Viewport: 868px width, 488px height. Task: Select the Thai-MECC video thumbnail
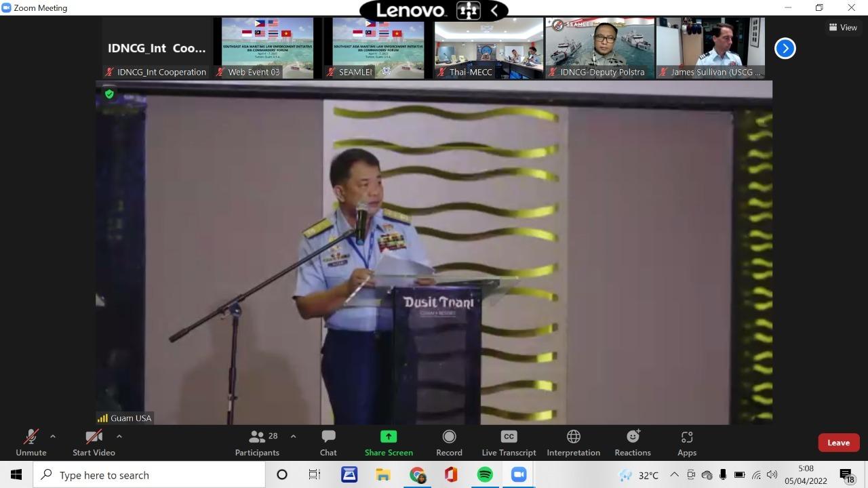pyautogui.click(x=488, y=48)
